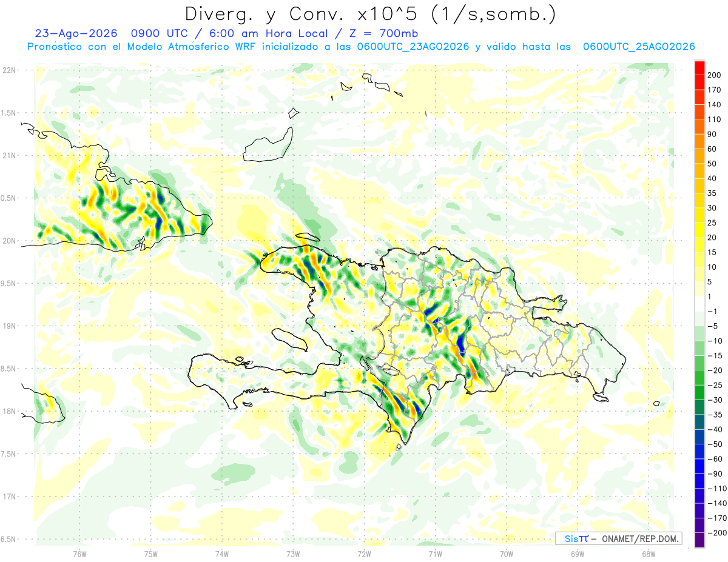This screenshot has height=562, width=728.
Task: Click the '7.5N' latitude label
Action: 8,454
